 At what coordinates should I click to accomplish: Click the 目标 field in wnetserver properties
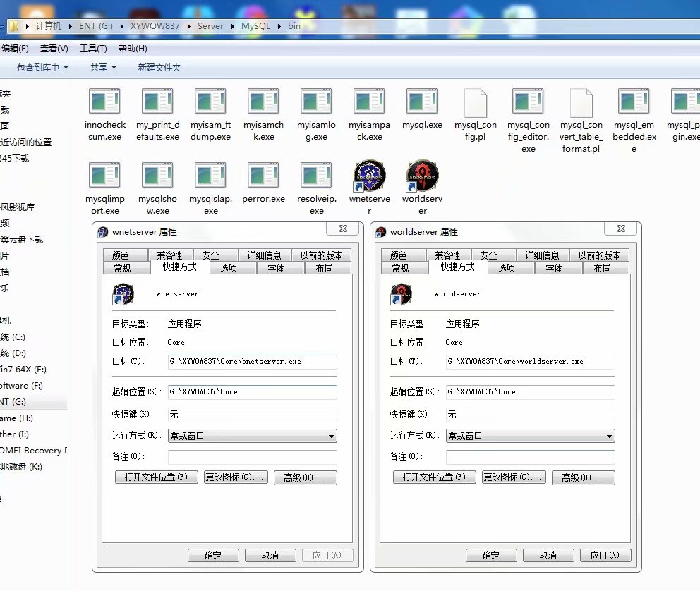[x=252, y=362]
